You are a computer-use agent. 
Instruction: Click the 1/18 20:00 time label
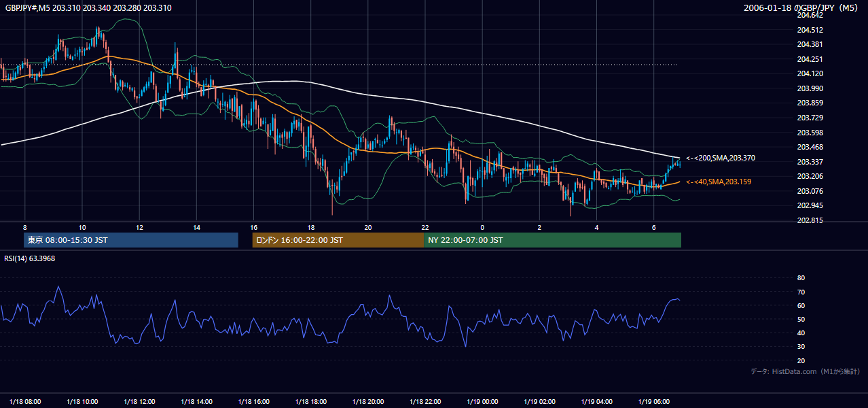tap(367, 401)
